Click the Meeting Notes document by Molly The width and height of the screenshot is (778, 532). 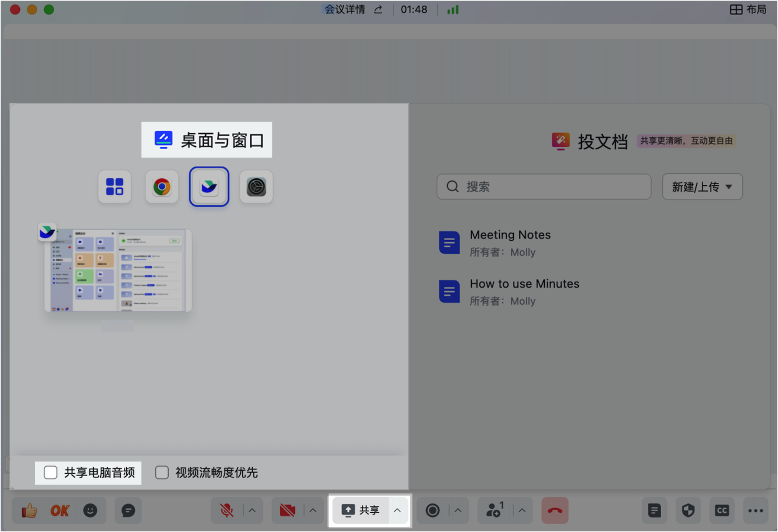click(510, 242)
